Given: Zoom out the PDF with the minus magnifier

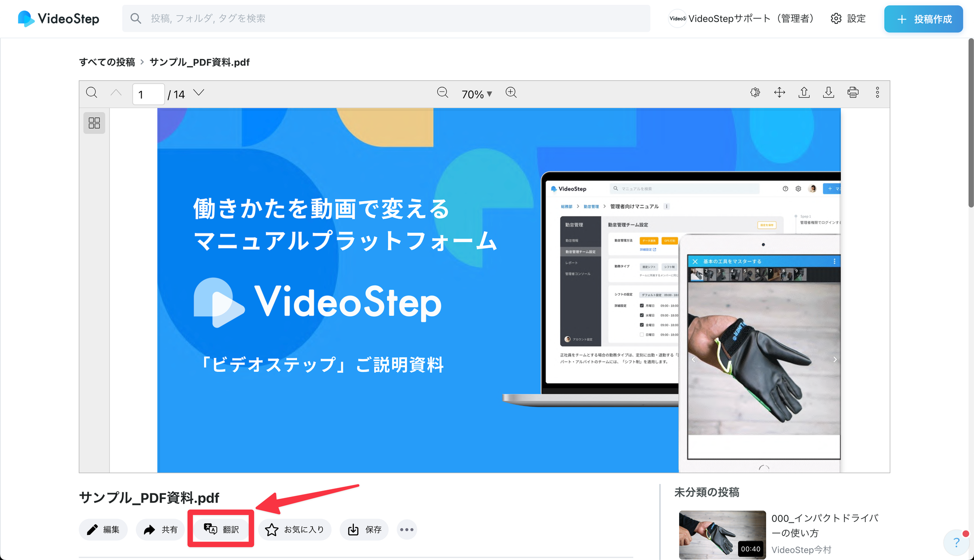Looking at the screenshot, I should pyautogui.click(x=443, y=93).
